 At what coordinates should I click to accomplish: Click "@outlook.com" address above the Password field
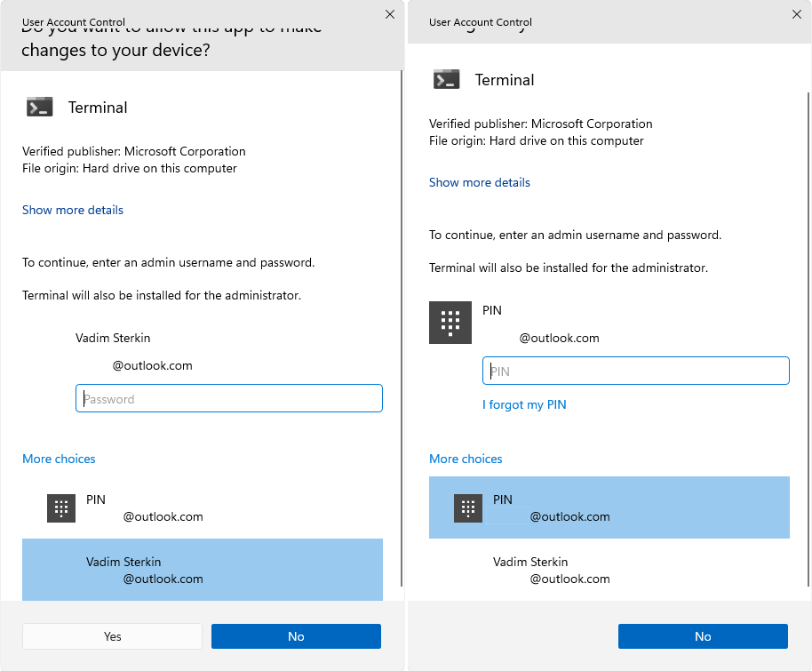pyautogui.click(x=152, y=366)
